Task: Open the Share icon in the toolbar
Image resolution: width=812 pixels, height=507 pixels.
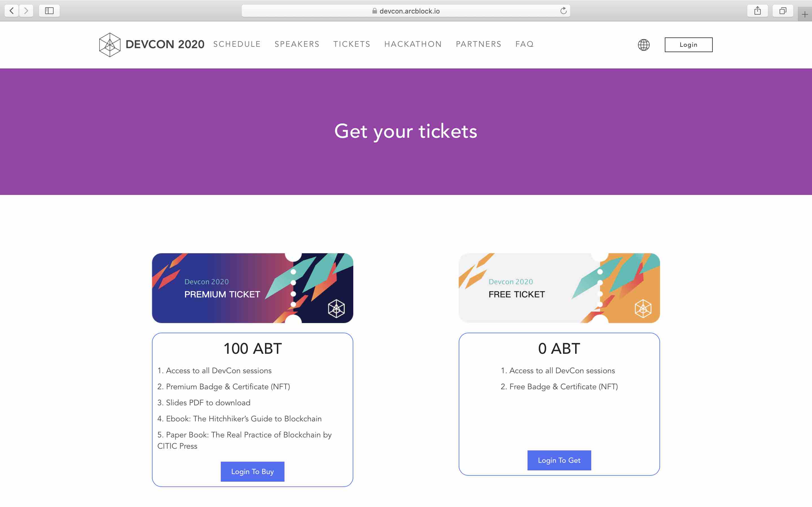Action: [757, 11]
